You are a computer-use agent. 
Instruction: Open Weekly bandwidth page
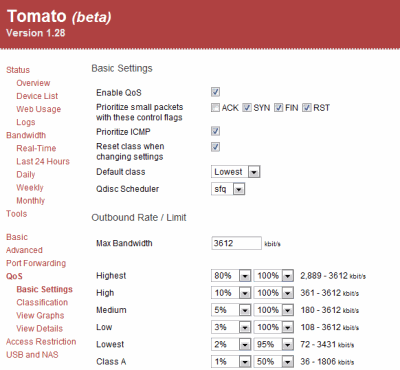[30, 188]
